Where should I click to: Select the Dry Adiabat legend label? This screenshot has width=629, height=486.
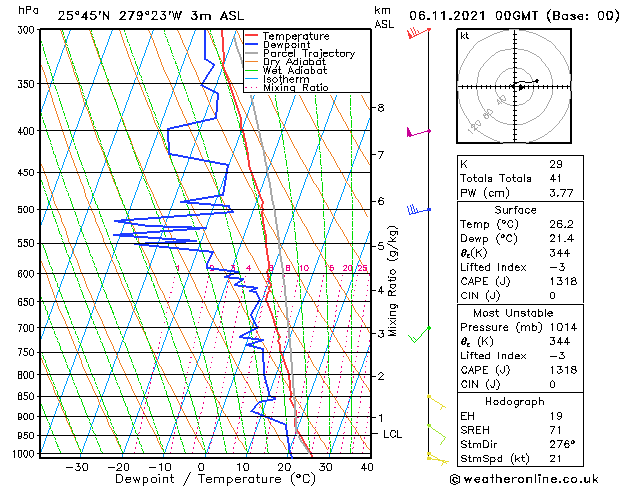(x=294, y=62)
